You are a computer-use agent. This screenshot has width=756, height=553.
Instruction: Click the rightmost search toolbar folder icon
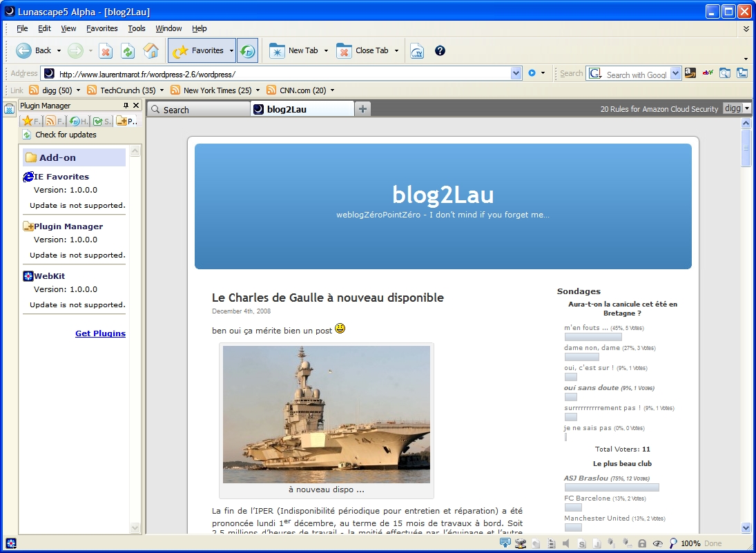click(x=742, y=73)
